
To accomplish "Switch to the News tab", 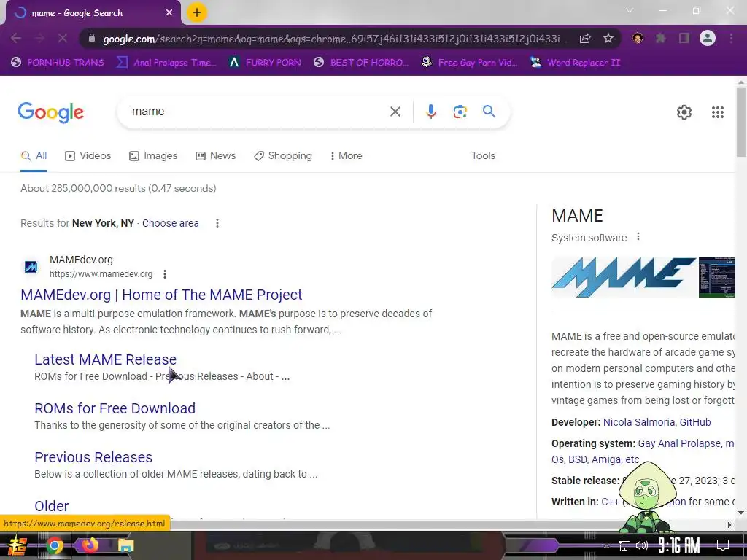I will pyautogui.click(x=216, y=156).
